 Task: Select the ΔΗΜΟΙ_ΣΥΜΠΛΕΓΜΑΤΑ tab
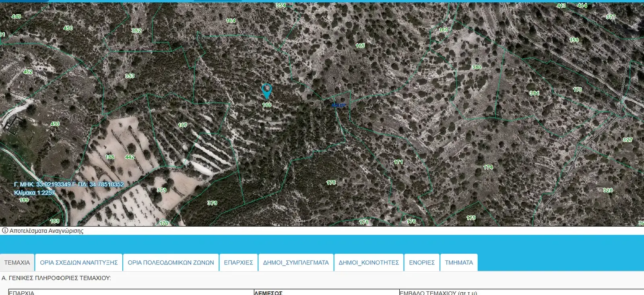[296, 262]
